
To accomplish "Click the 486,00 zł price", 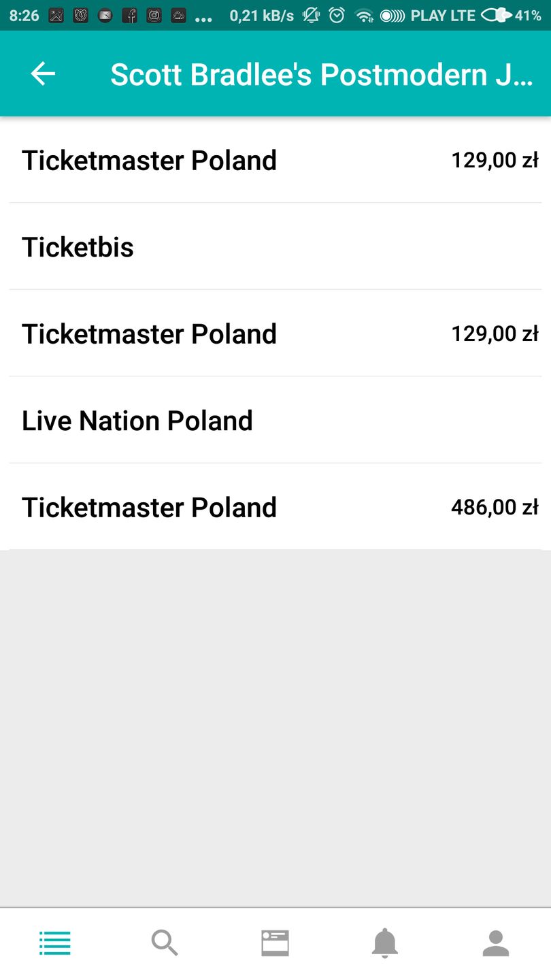I will (495, 508).
